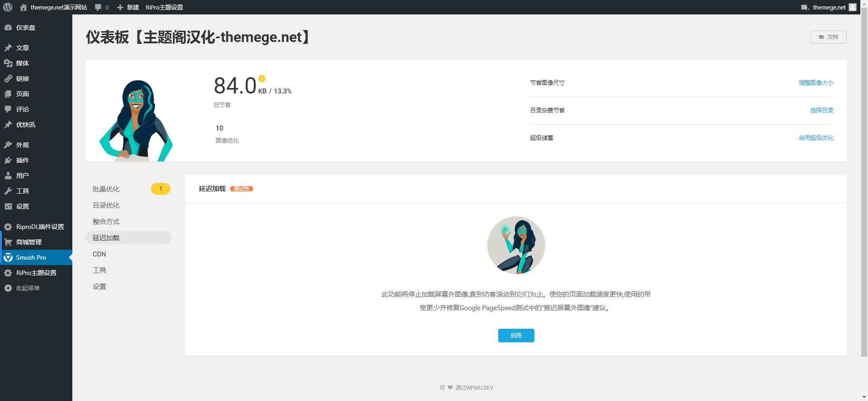This screenshot has width=868, height=401.
Task: Click the 插件 plugin icon in sidebar
Action: click(x=8, y=160)
